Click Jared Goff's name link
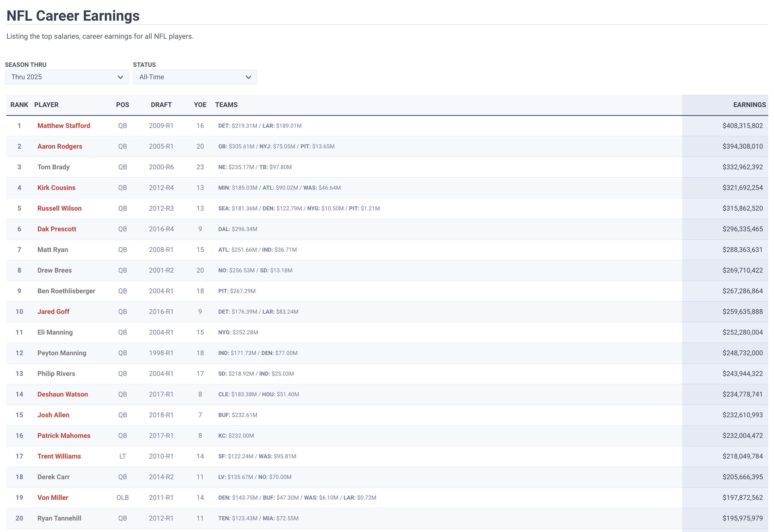The image size is (774, 532). [53, 312]
